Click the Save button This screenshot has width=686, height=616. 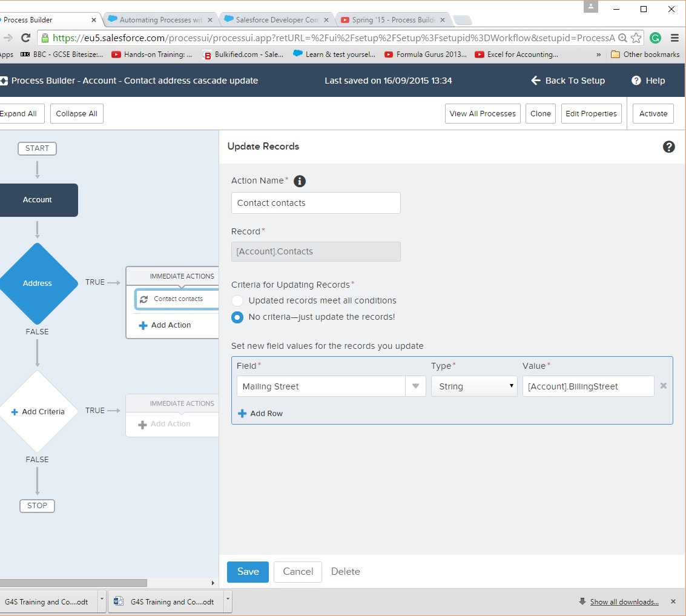(248, 572)
